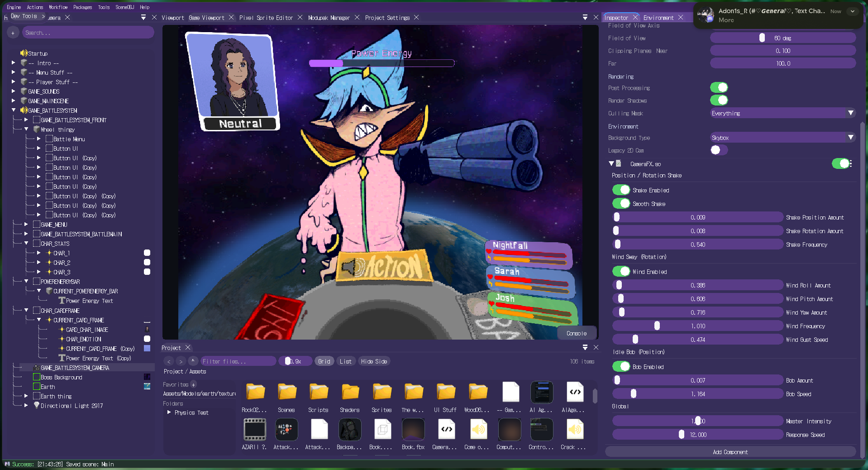Toggle Legacy 2D Cam switch
The image size is (868, 470).
(719, 150)
